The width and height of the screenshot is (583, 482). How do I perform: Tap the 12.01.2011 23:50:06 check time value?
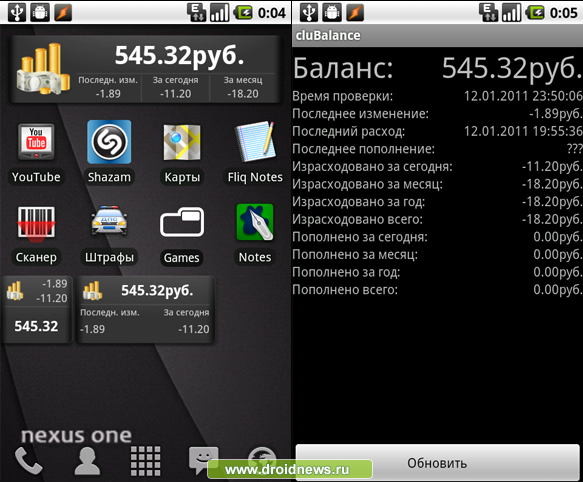[x=523, y=96]
